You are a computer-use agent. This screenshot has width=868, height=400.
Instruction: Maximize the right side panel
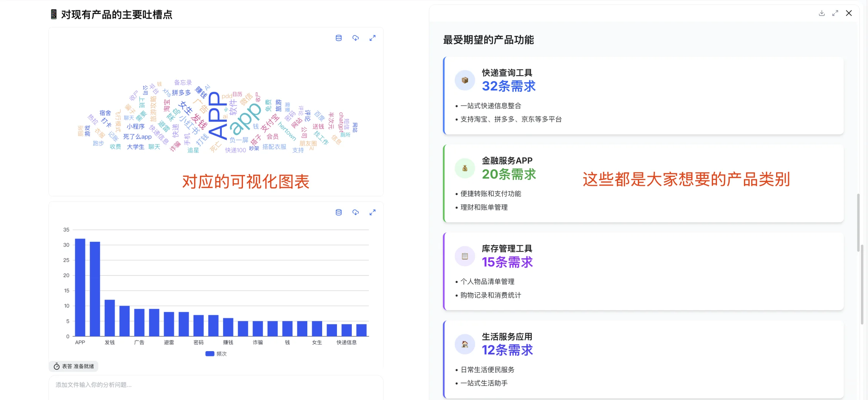pos(835,13)
